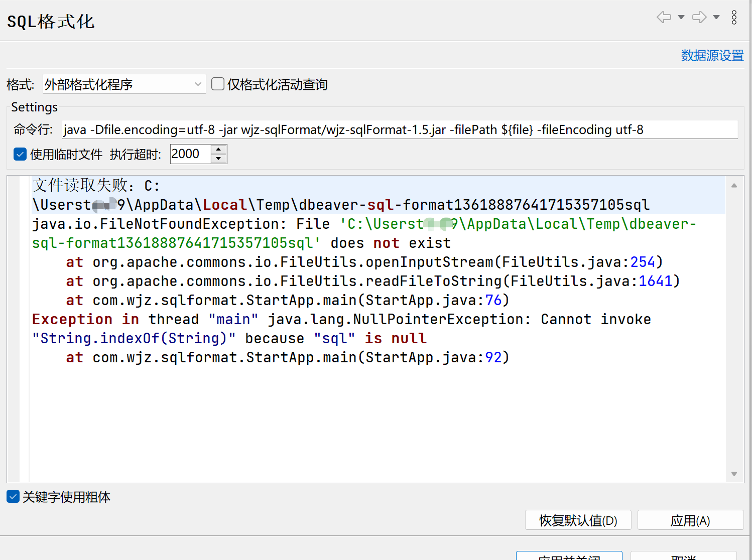
Task: Disable 使用临时文件 checkbox
Action: pos(20,154)
